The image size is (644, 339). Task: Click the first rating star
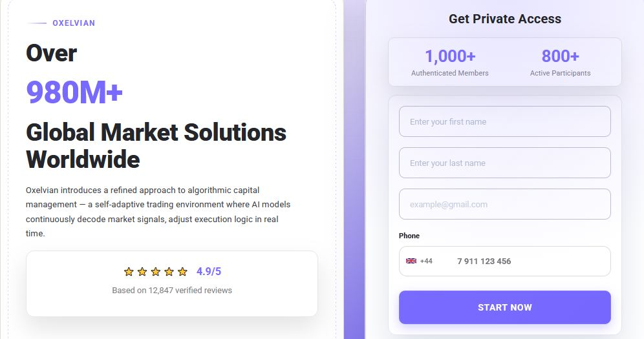point(129,272)
